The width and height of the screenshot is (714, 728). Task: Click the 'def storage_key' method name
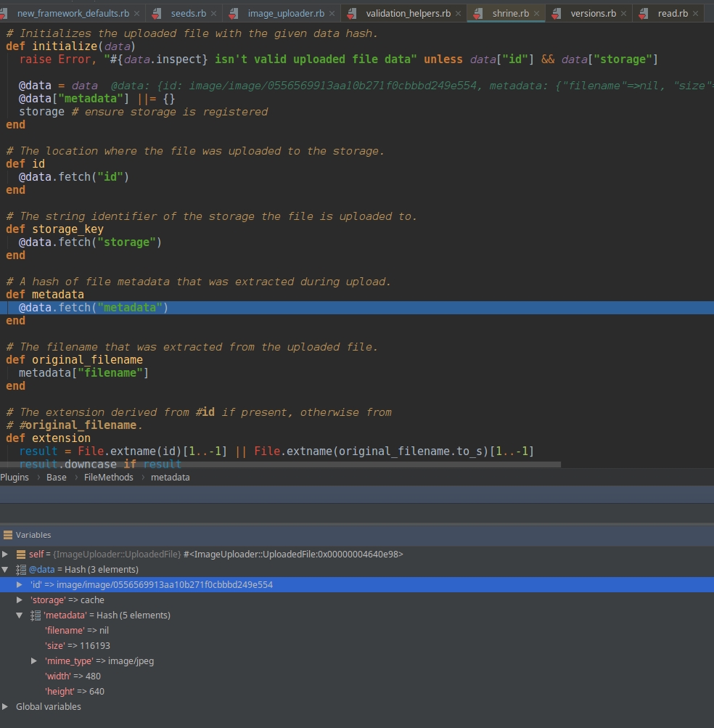[x=67, y=229]
